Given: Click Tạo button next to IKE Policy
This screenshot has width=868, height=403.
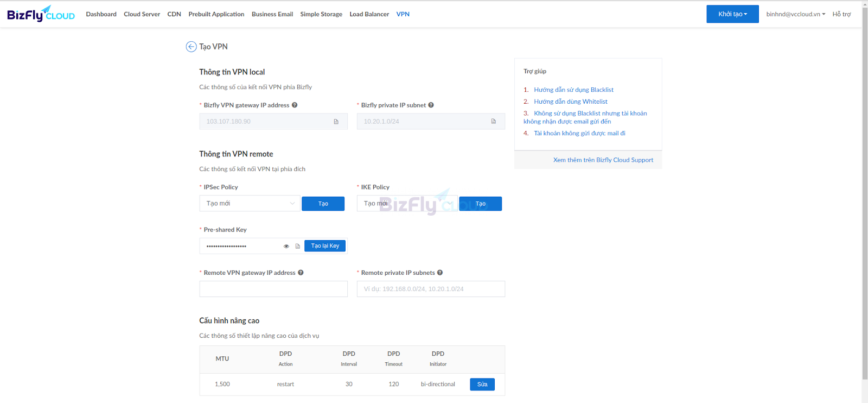Looking at the screenshot, I should coord(481,204).
